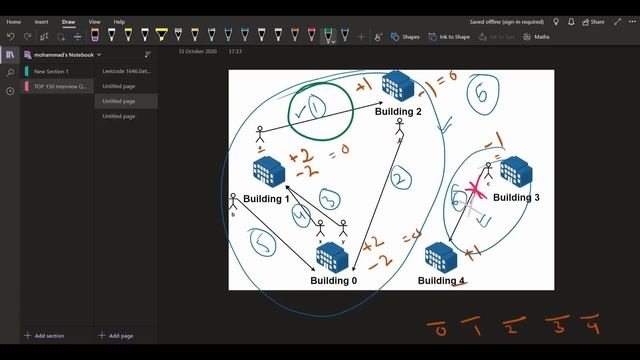The image size is (640, 360).
Task: Toggle the notebooks navigation pane icon
Action: [10, 55]
